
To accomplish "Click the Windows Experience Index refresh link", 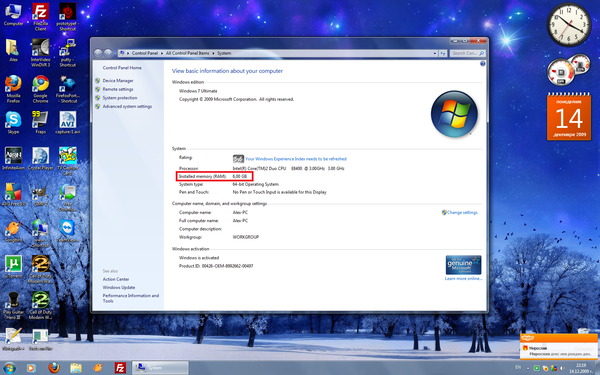I will (x=296, y=159).
